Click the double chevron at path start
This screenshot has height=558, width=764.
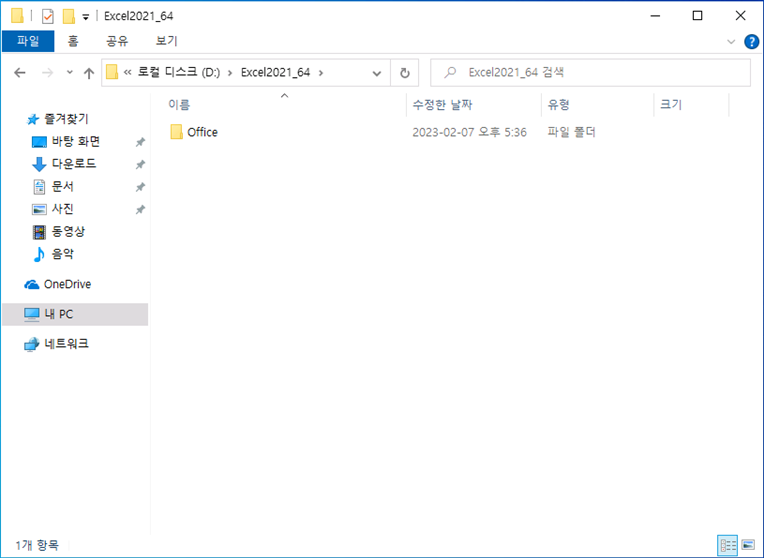128,73
